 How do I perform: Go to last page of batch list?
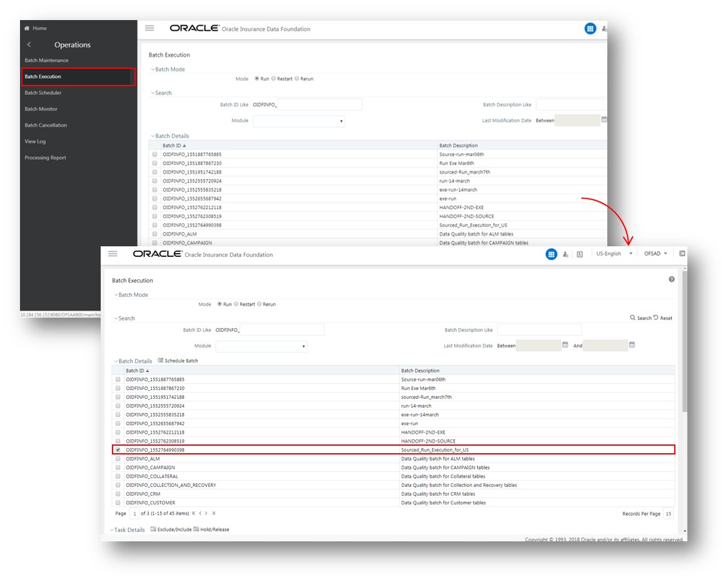[213, 513]
